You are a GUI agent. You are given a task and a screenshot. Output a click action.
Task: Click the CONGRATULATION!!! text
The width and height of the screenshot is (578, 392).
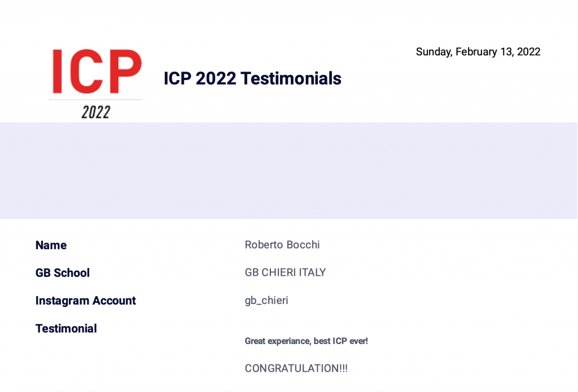click(x=296, y=368)
